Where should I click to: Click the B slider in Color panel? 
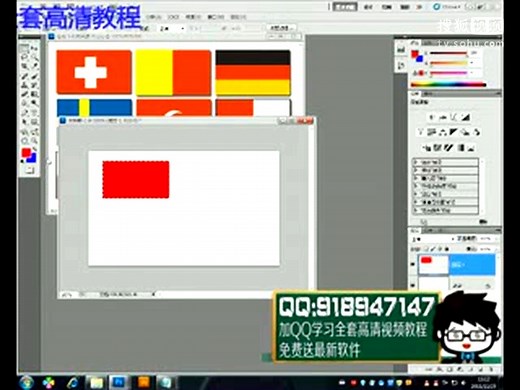pyautogui.click(x=448, y=72)
